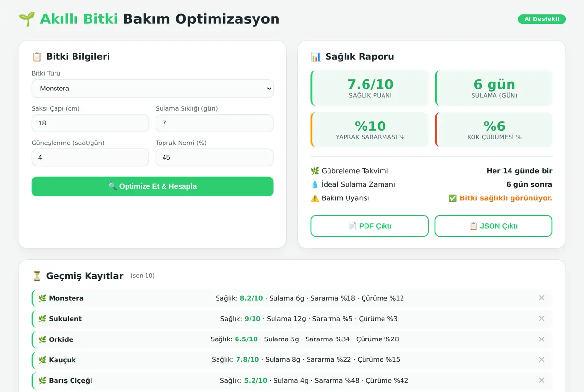The image size is (584, 392).
Task: Delete the Barış Çiçeği history record
Action: tap(541, 380)
